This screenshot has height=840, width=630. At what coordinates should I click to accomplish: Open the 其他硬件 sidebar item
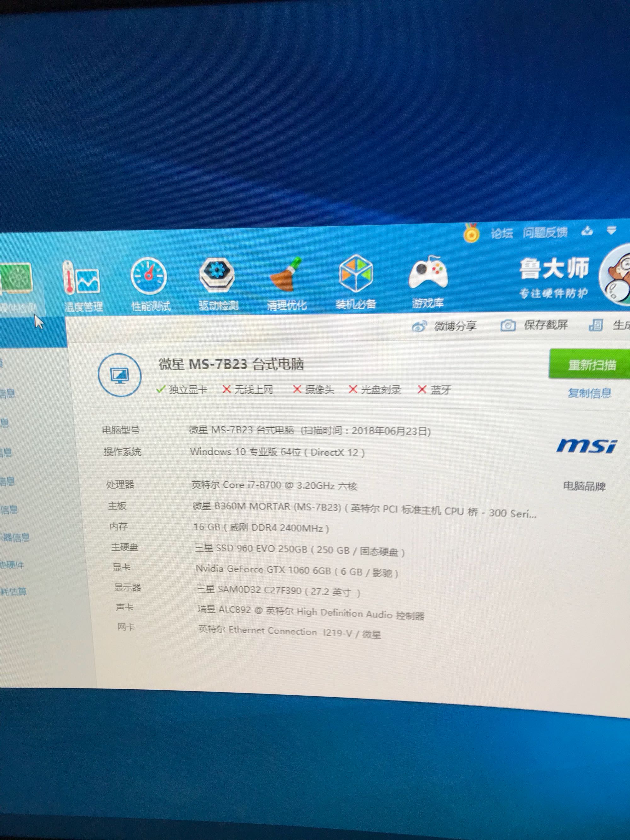(x=12, y=565)
